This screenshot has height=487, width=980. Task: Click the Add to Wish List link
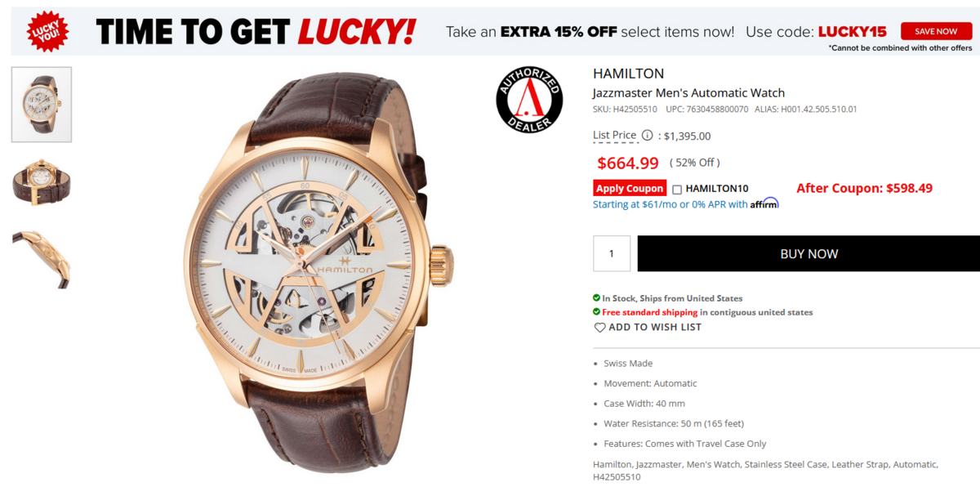655,328
